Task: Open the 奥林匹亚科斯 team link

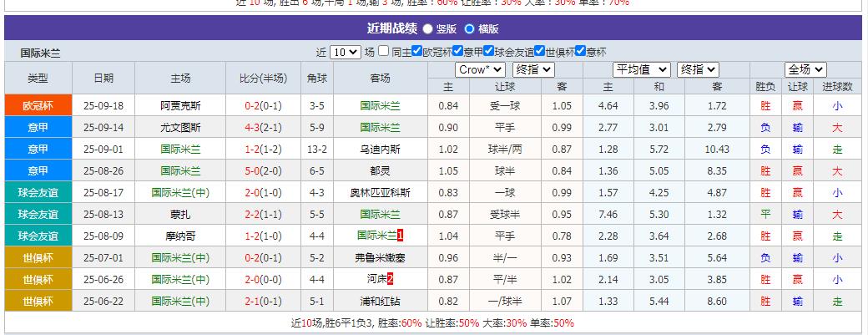Action: tap(380, 192)
